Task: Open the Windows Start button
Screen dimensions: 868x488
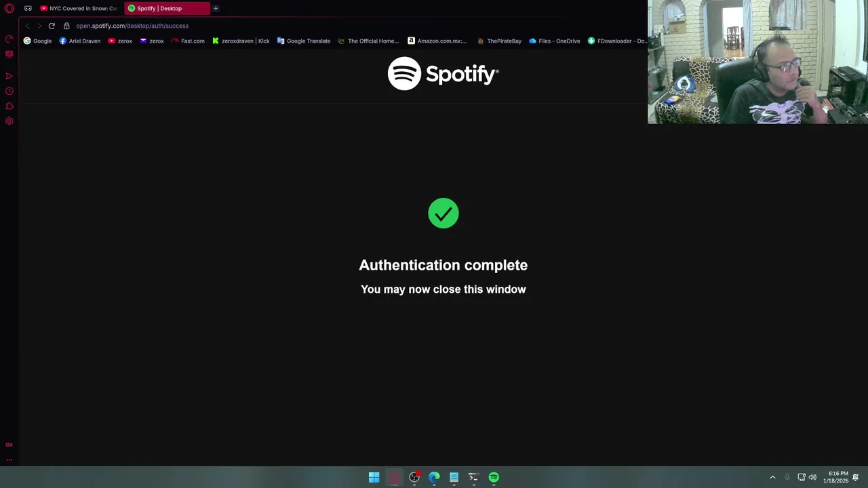Action: click(374, 477)
